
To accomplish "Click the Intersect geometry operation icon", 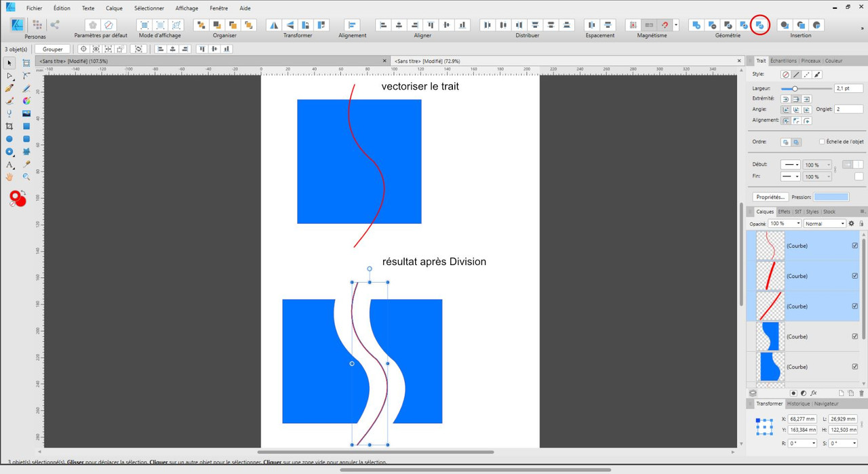I will tap(728, 25).
